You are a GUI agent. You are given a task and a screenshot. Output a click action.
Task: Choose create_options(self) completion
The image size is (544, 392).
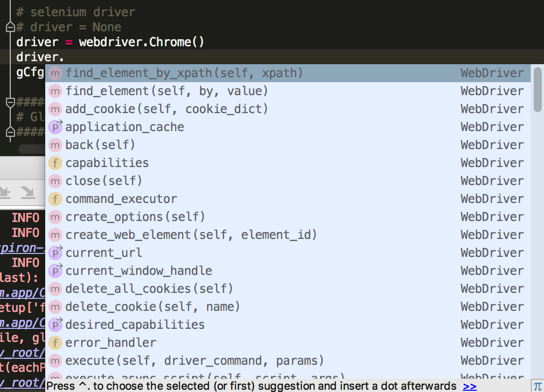coord(288,217)
